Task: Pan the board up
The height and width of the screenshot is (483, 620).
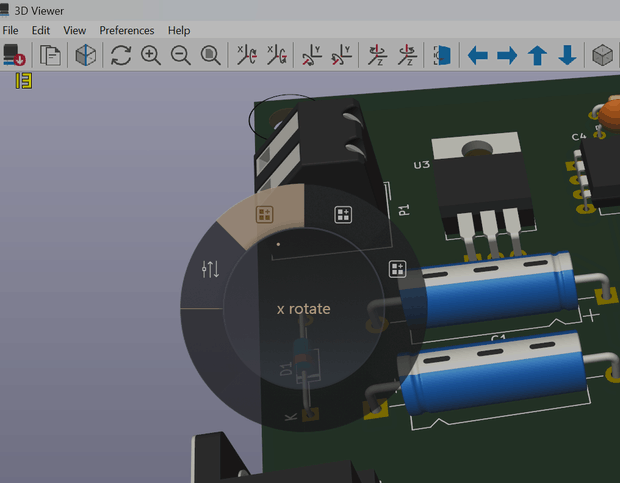Action: point(537,55)
